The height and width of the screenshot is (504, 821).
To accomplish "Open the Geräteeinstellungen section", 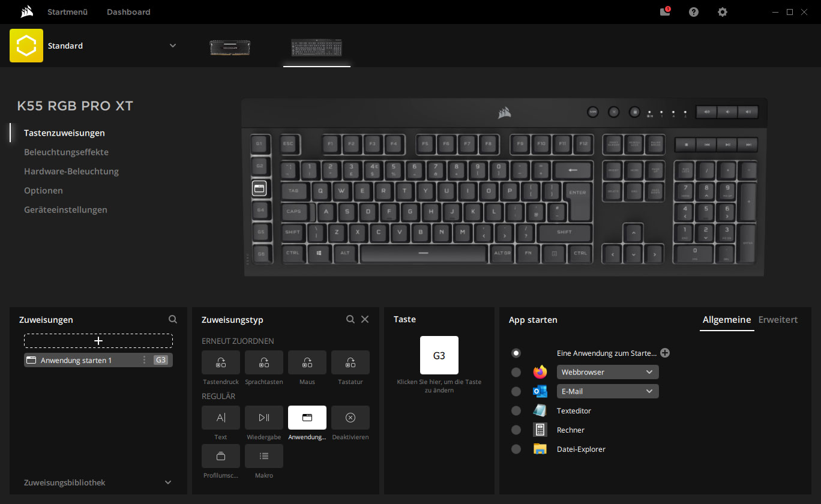I will (65, 210).
